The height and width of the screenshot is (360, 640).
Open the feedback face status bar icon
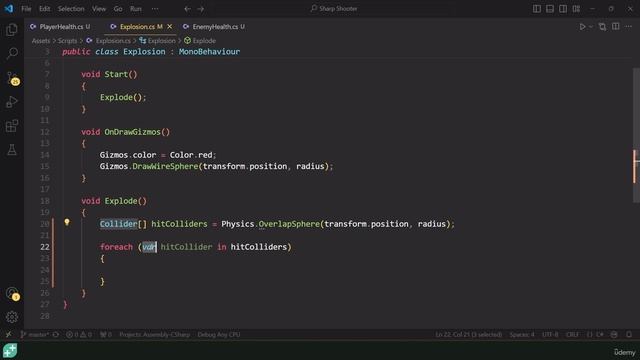click(614, 335)
